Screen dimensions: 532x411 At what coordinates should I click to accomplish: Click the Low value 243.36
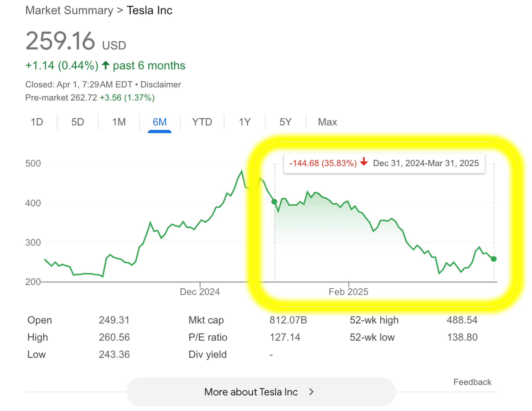click(114, 355)
